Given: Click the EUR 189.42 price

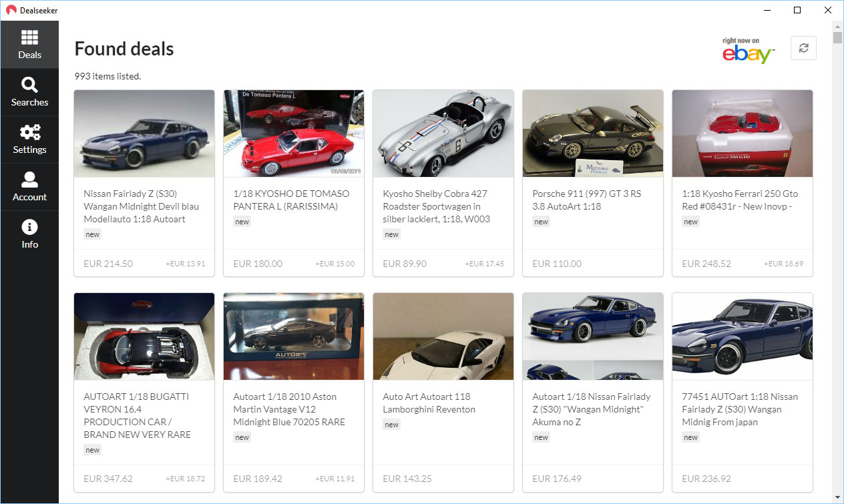Looking at the screenshot, I should [x=258, y=479].
